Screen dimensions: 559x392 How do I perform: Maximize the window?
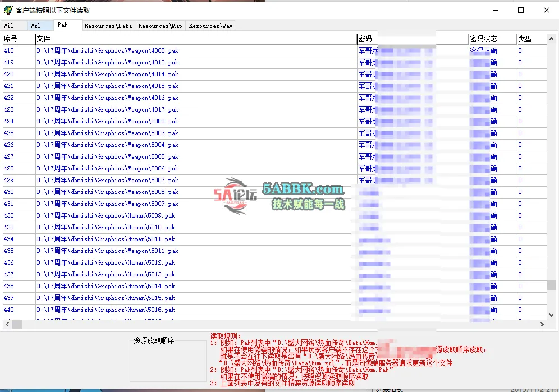(x=521, y=10)
